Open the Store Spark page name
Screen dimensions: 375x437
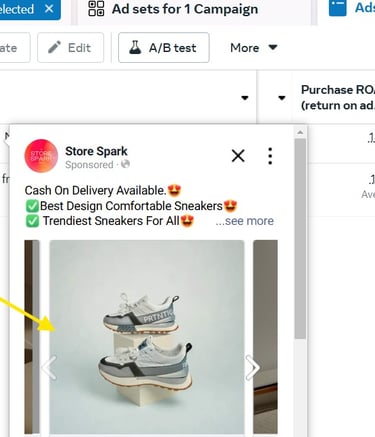(x=96, y=151)
